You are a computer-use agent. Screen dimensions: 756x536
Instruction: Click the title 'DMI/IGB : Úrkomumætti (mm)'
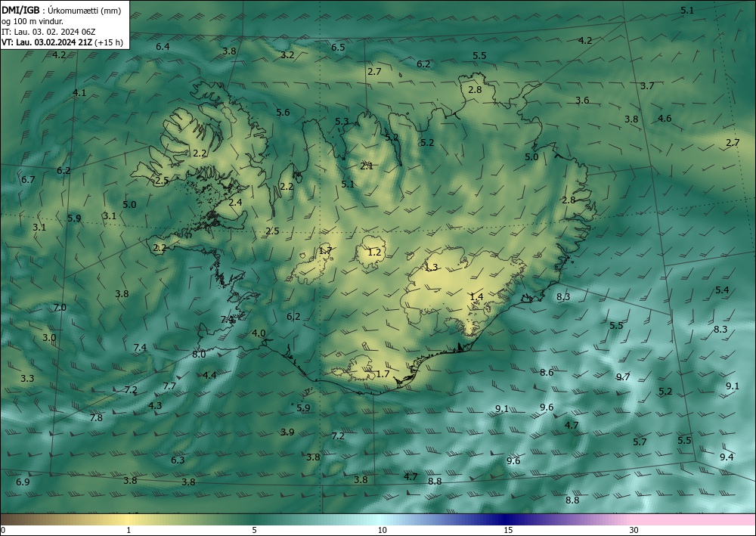tap(61, 10)
